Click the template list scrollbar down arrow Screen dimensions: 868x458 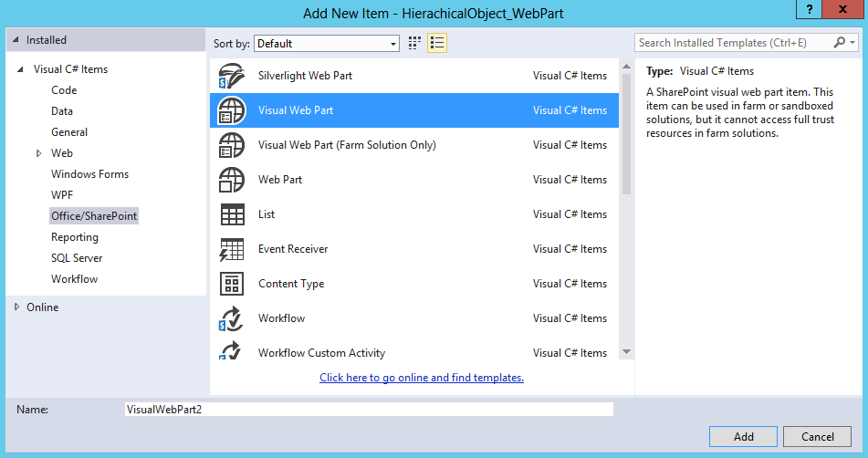[626, 352]
